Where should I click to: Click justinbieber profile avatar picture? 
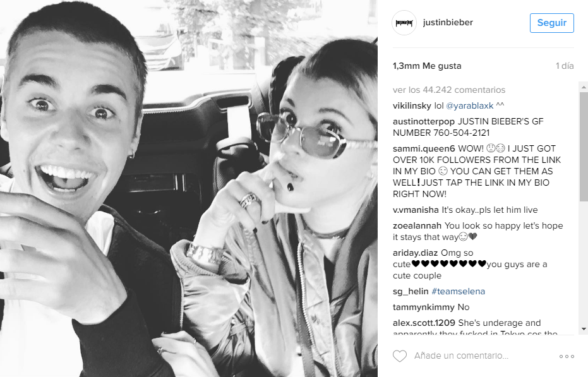click(x=404, y=23)
